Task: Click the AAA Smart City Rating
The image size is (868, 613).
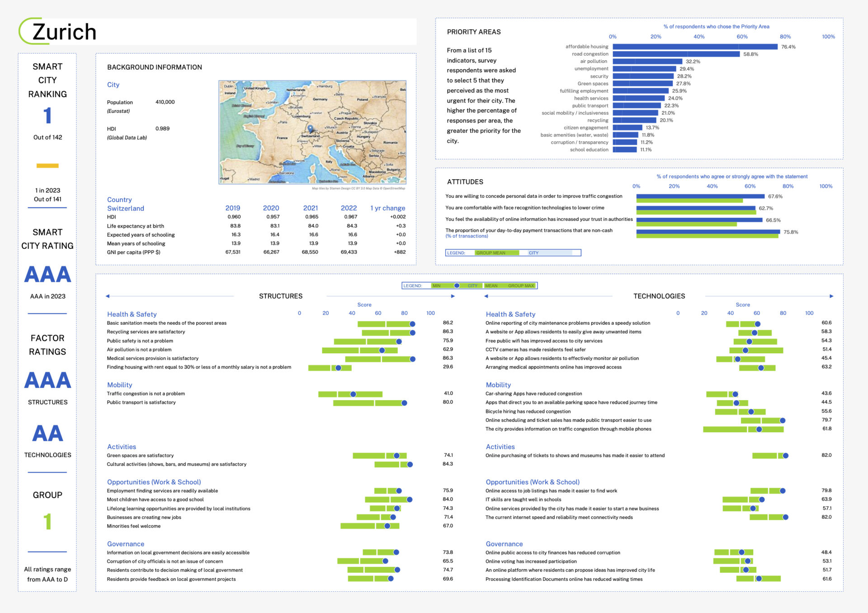Action: (x=47, y=275)
